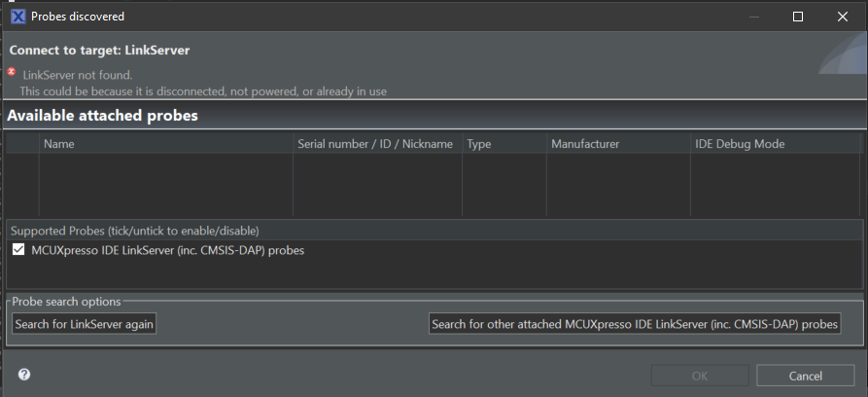Sort by the IDE Debug Mode column
Viewport: 868px width, 397px height.
pos(774,144)
